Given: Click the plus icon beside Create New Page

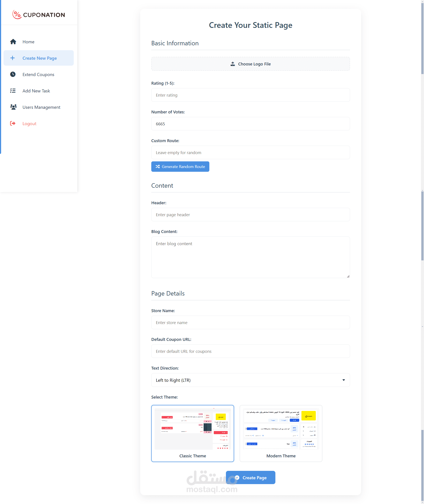Looking at the screenshot, I should click(x=13, y=58).
